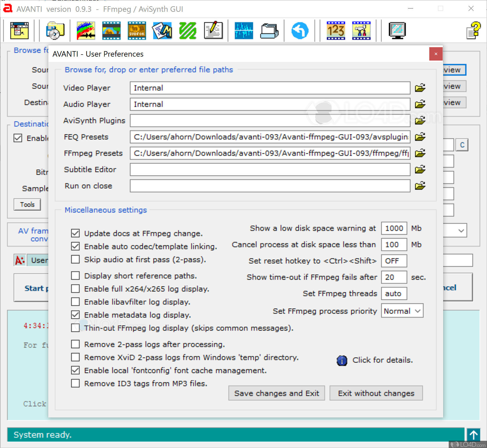This screenshot has height=448, width=487.
Task: Open the stacked folders batch icon
Action: 269,31
